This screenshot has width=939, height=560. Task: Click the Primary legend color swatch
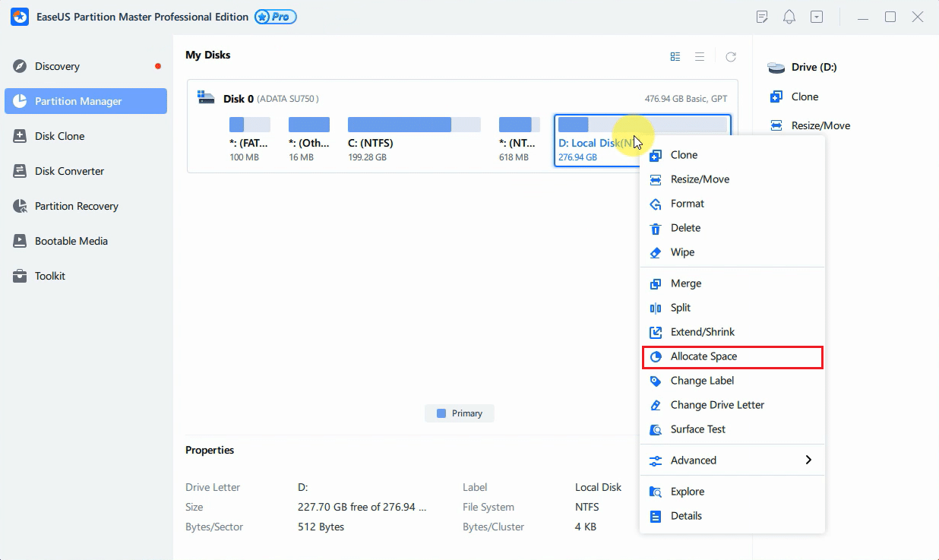click(x=441, y=413)
